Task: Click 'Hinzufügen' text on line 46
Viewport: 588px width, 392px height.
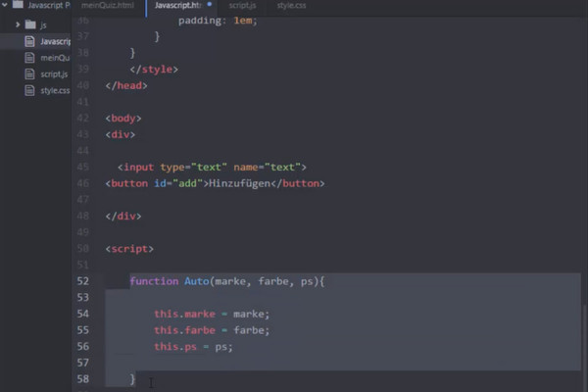Action: click(240, 183)
